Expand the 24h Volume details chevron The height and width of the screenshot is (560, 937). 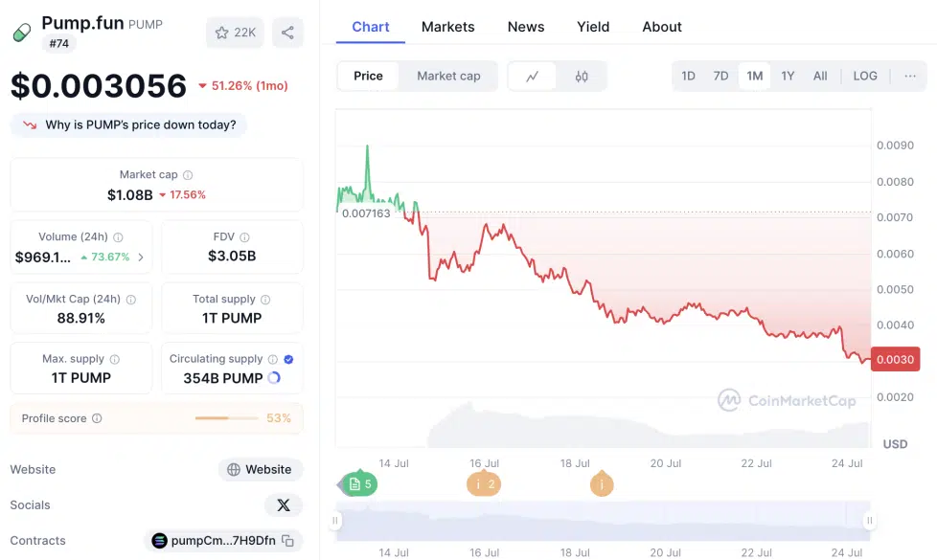pos(141,258)
